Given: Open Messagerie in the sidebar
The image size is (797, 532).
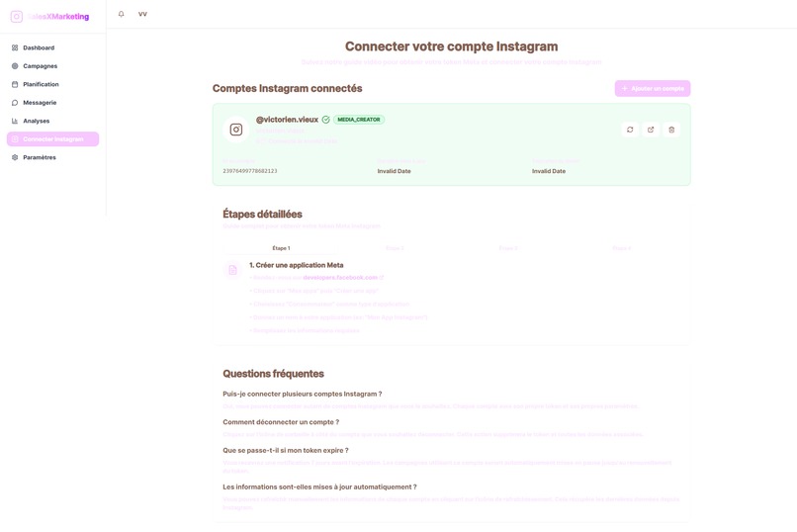Looking at the screenshot, I should [x=52, y=103].
